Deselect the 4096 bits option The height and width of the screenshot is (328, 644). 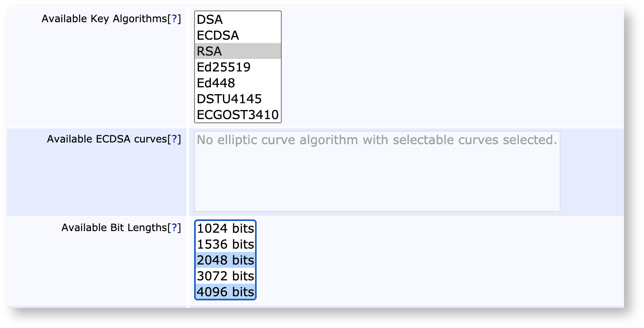225,292
